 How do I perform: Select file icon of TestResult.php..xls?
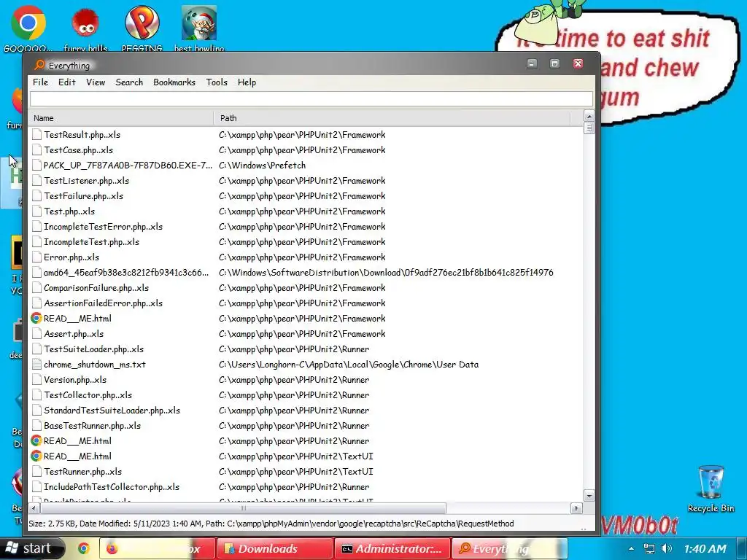[x=36, y=135]
